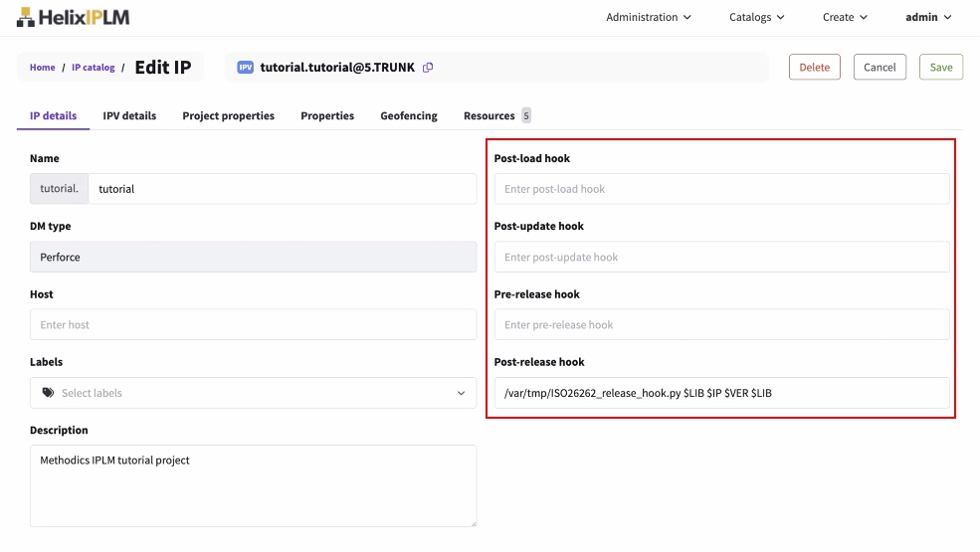
Task: Click the Resources count badge
Action: click(x=526, y=115)
